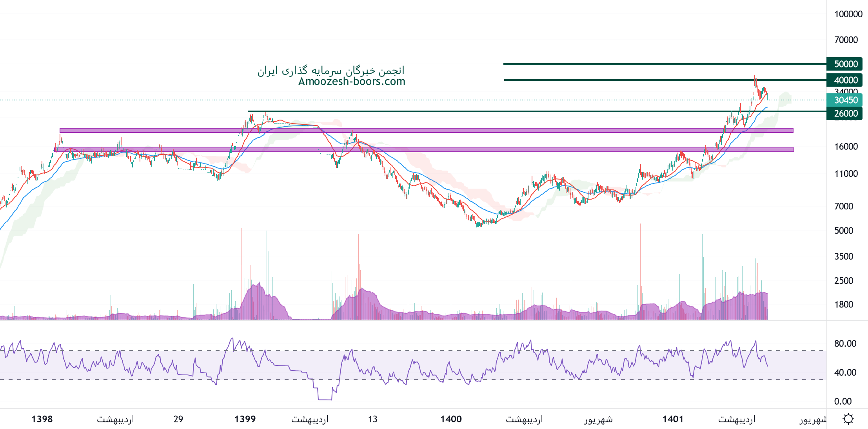Click the 1398 year label on time axis

pyautogui.click(x=42, y=419)
